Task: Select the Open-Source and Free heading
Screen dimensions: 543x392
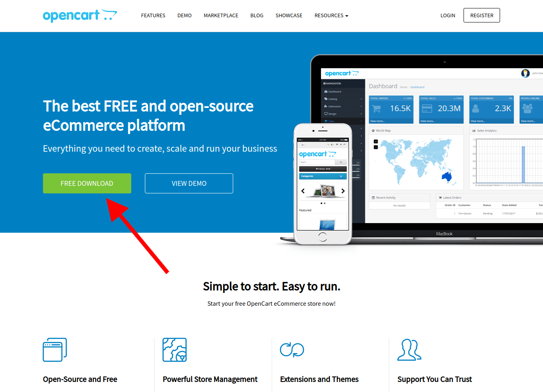Action: [80, 379]
